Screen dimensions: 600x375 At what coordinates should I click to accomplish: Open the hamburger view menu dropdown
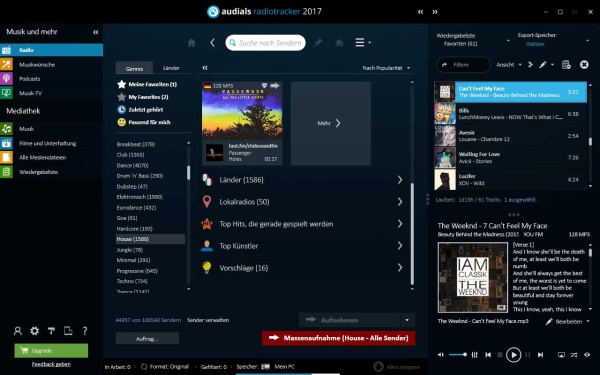tap(363, 42)
